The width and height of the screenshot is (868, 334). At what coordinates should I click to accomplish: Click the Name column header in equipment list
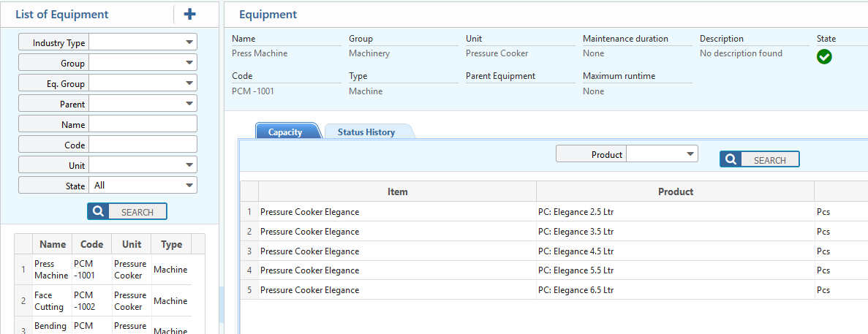53,244
